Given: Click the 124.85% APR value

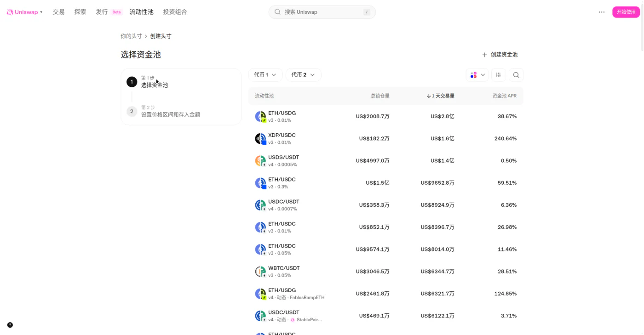Looking at the screenshot, I should pyautogui.click(x=506, y=294).
